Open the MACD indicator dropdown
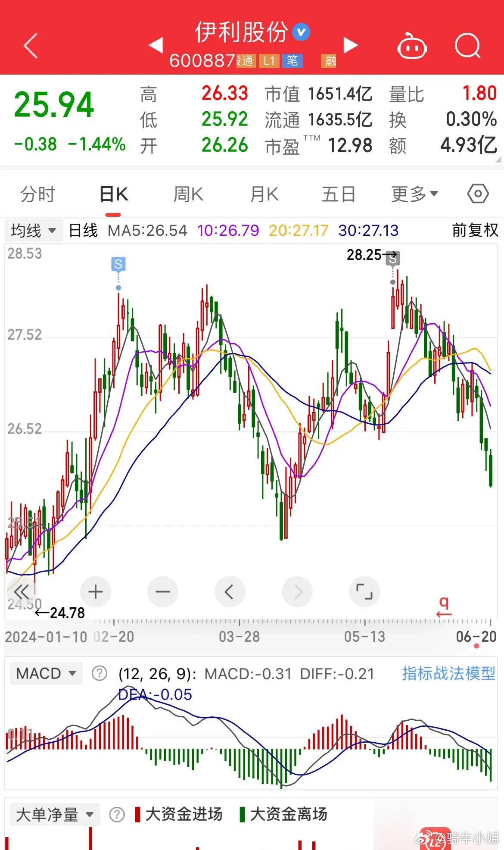504x850 pixels. (46, 673)
